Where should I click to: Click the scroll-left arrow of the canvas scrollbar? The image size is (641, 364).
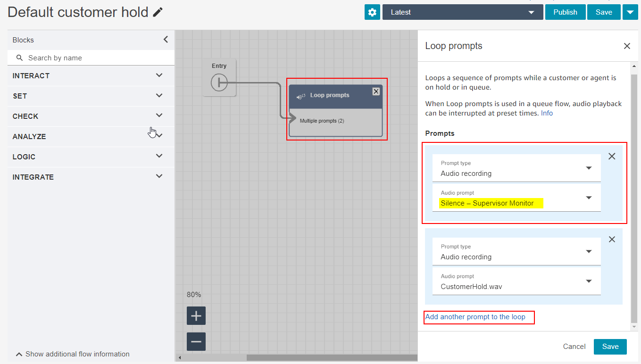[x=179, y=358]
